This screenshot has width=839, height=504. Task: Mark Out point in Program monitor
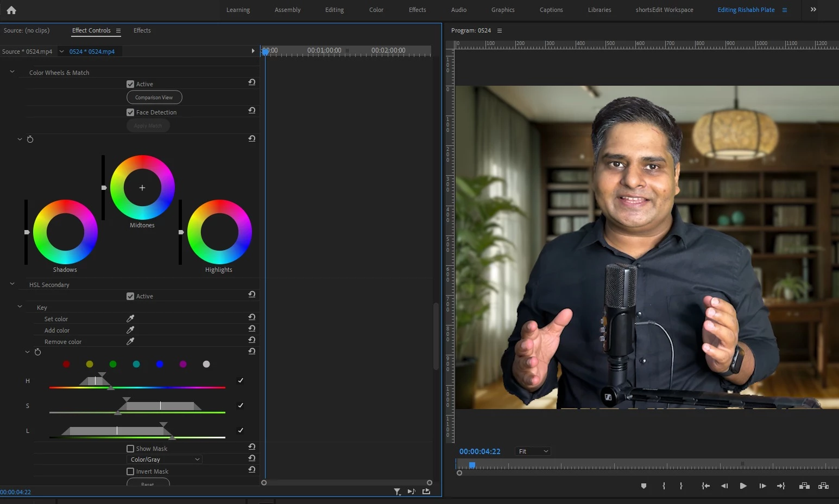(x=681, y=486)
